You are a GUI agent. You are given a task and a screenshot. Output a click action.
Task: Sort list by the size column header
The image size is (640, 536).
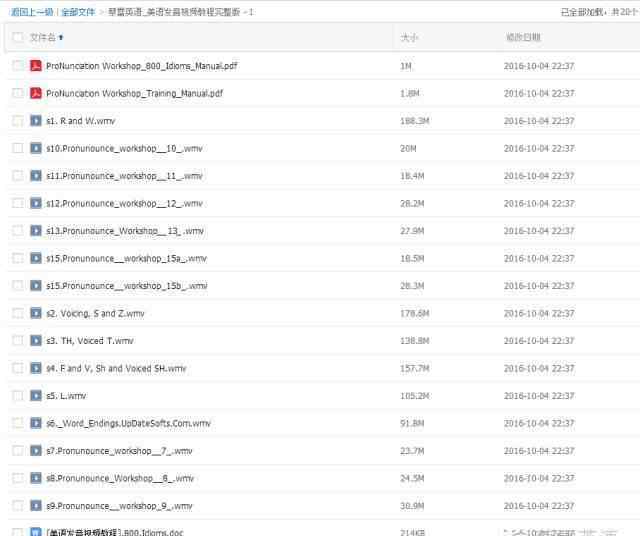[x=409, y=38]
